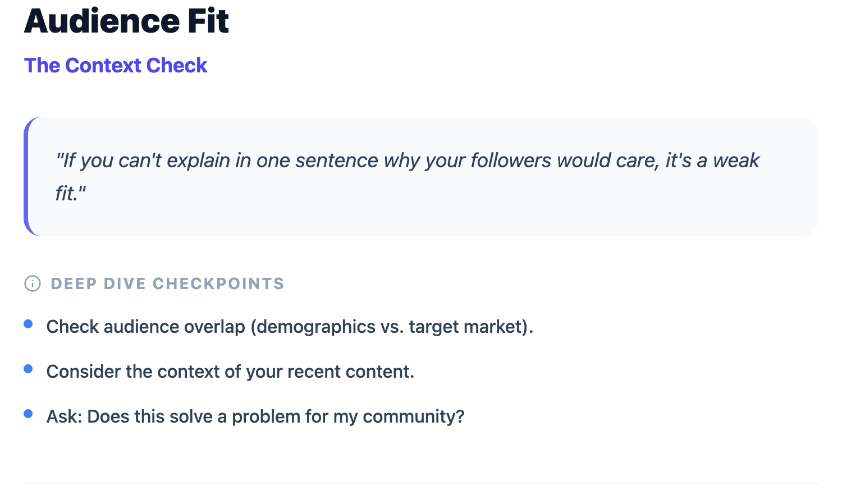Click the bullet before "Check audience overlap"
The image size is (851, 504).
28,324
